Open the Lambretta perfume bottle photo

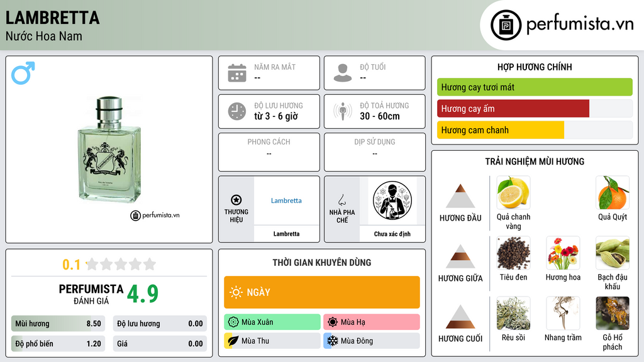(109, 150)
